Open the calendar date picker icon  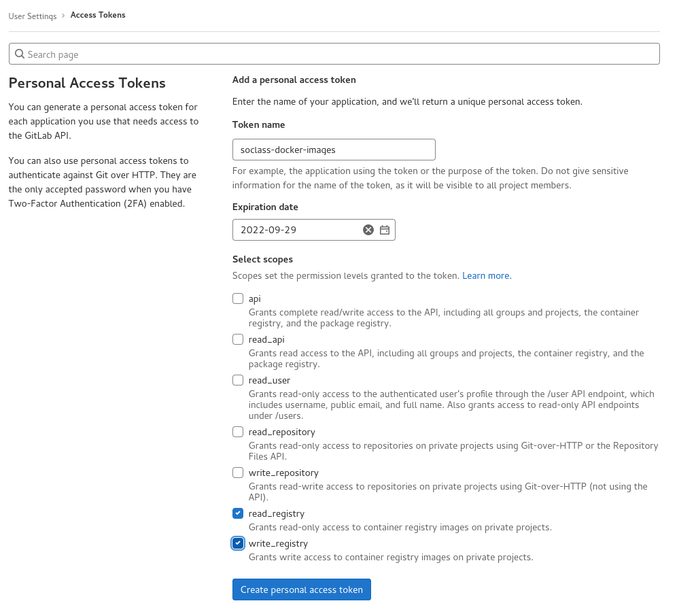(385, 230)
